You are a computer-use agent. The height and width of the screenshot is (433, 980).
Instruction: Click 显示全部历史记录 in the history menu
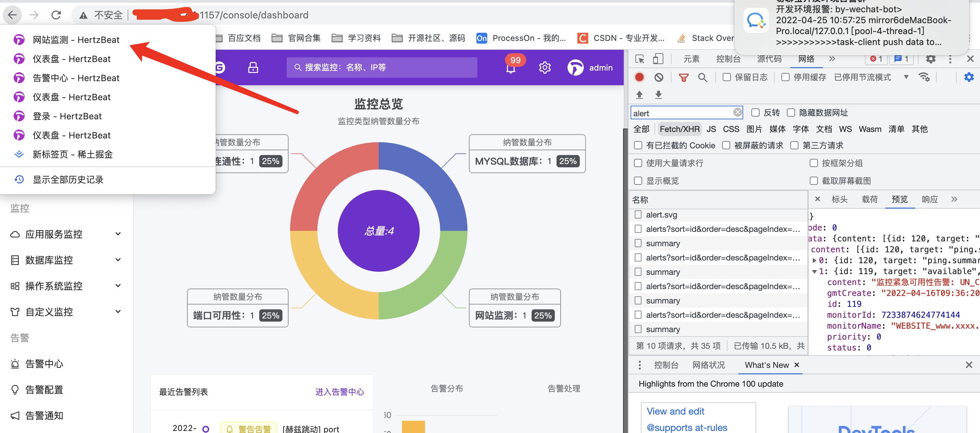(x=69, y=179)
